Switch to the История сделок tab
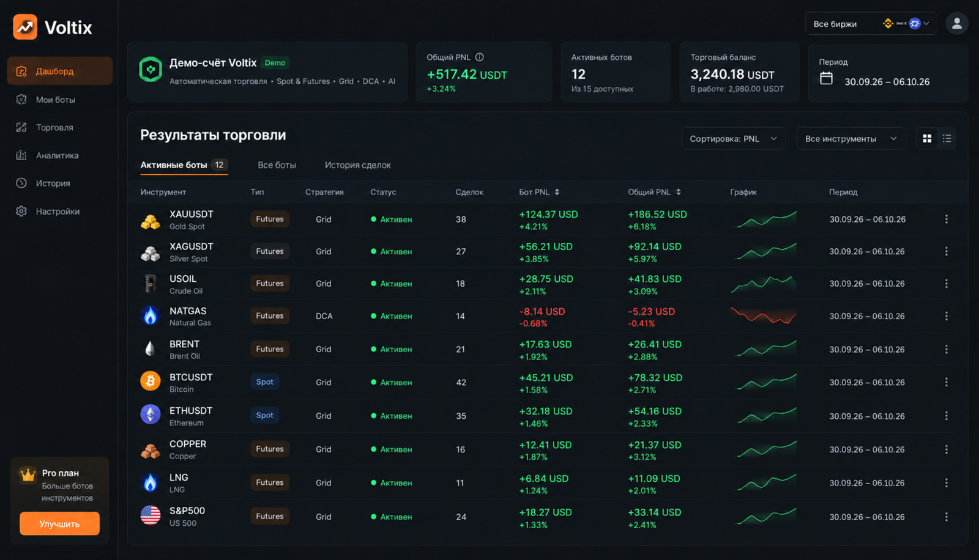Viewport: 979px width, 560px height. click(x=357, y=165)
